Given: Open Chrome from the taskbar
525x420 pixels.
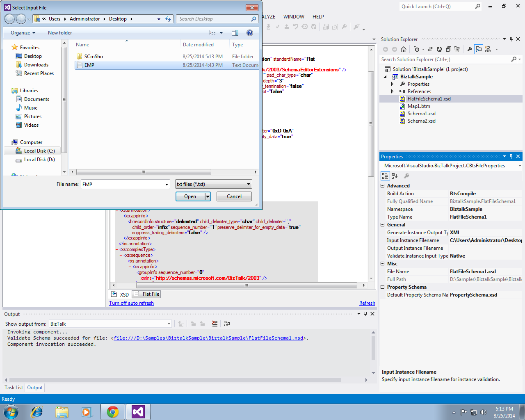Looking at the screenshot, I should click(x=113, y=412).
